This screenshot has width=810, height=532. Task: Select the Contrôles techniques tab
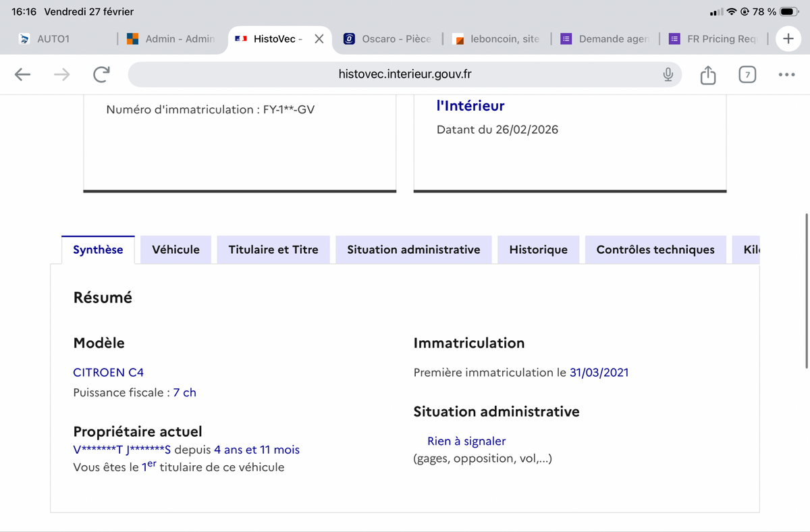[655, 249]
